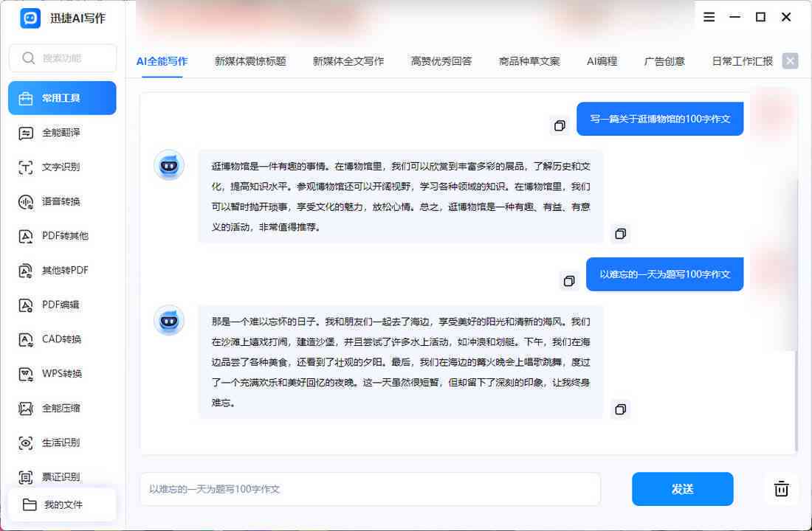Switch to 新媒体全文写作 tab
The height and width of the screenshot is (531, 812).
pos(348,61)
